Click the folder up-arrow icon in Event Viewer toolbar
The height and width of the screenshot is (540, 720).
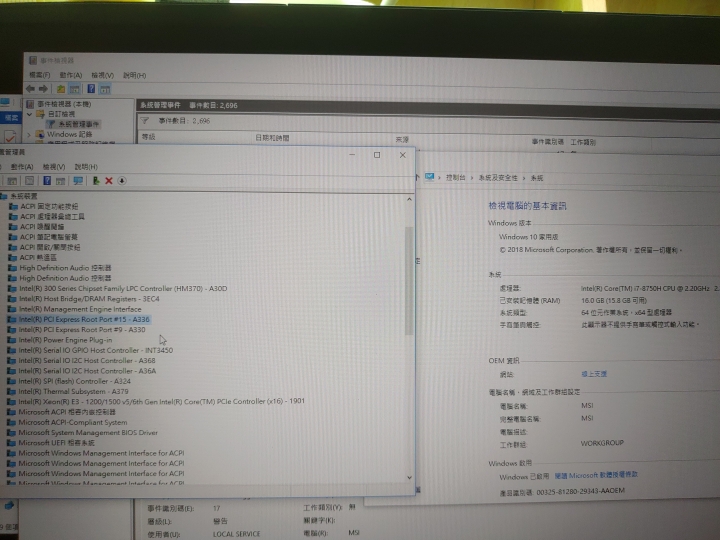click(x=61, y=89)
